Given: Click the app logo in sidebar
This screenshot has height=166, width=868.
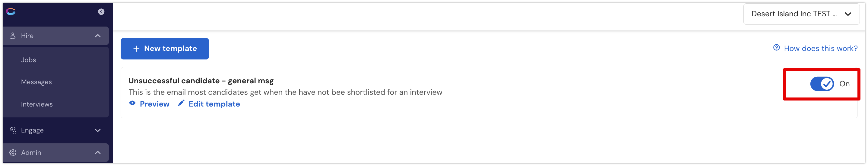Looking at the screenshot, I should [x=11, y=12].
